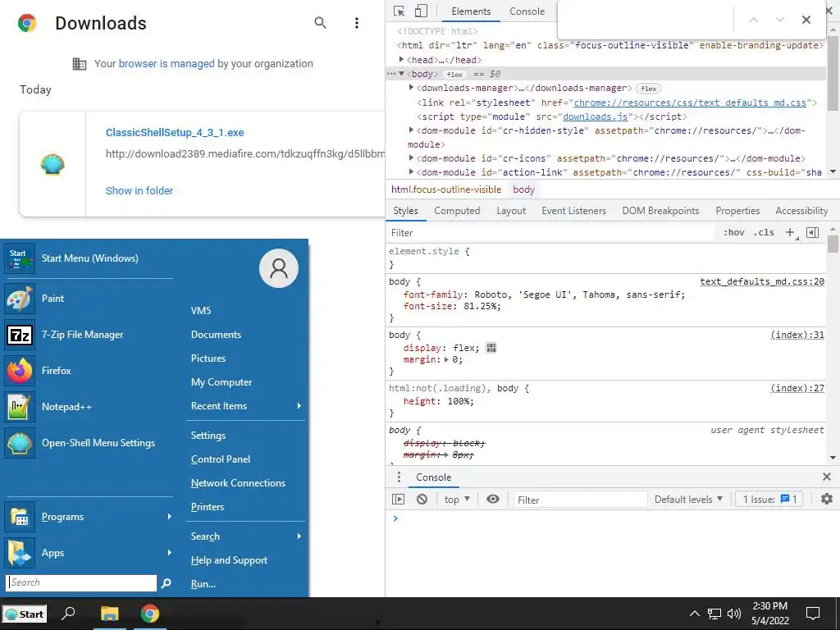Click the taskbar search magnifier
The width and height of the screenshot is (840, 630).
[69, 614]
